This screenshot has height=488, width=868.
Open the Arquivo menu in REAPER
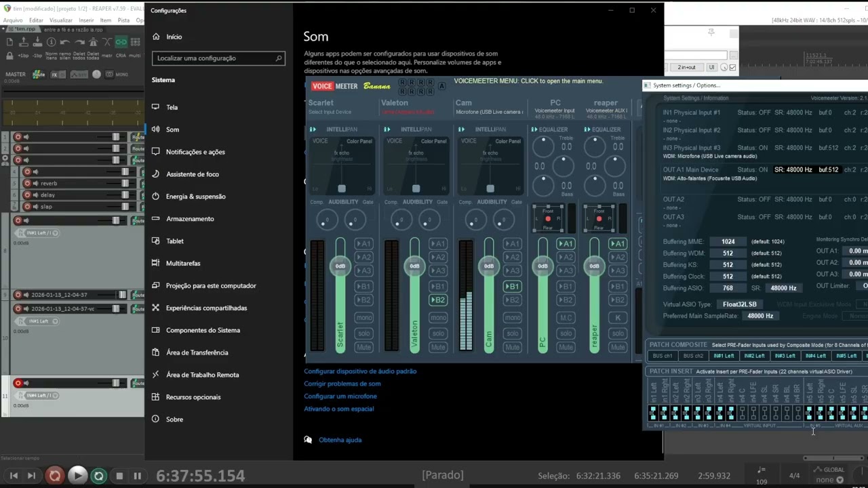(x=13, y=20)
